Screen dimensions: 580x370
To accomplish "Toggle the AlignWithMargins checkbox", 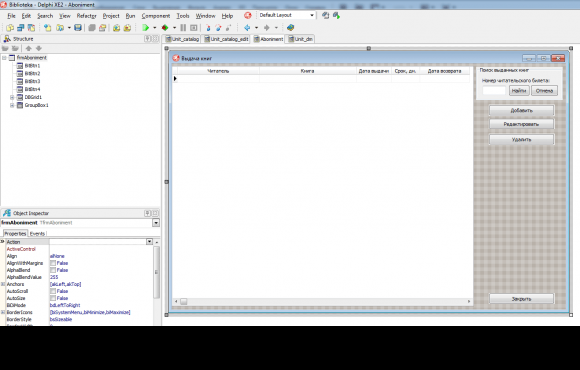I will click(53, 263).
